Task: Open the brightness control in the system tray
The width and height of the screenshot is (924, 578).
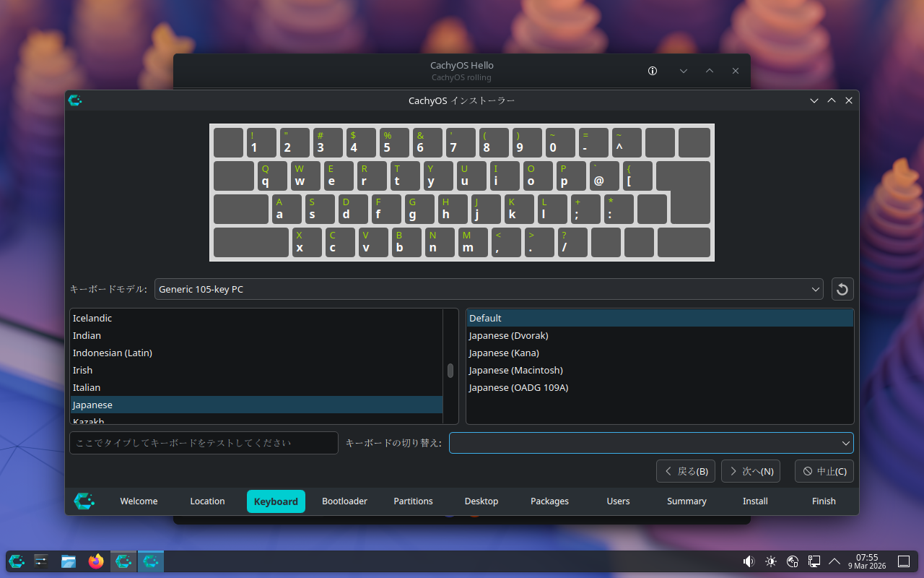Action: tap(771, 561)
